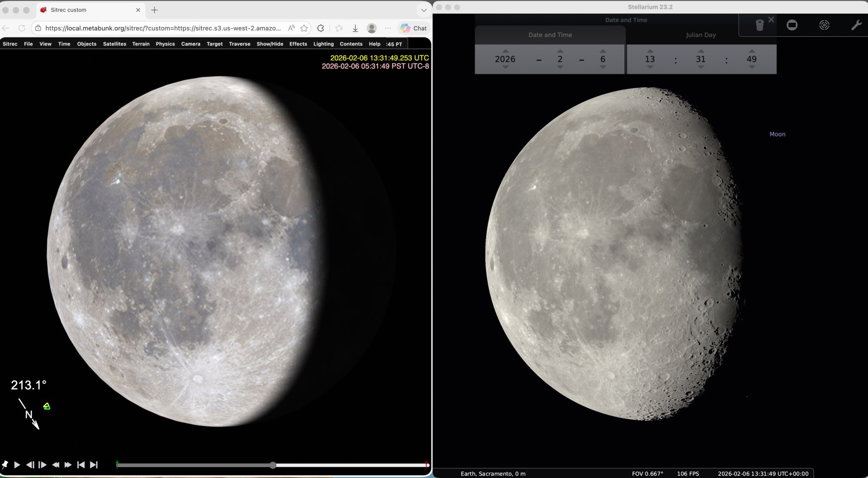Decrease the seconds value below 49

point(751,67)
